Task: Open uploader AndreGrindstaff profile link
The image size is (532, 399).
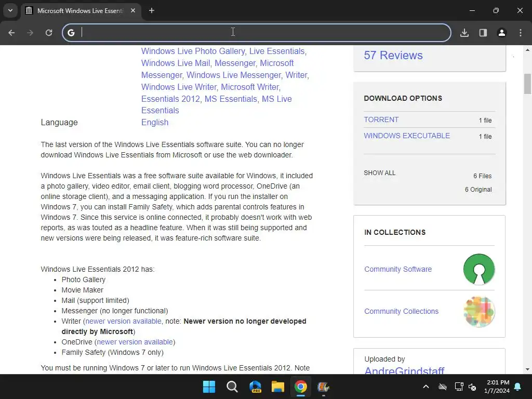Action: [x=404, y=370]
